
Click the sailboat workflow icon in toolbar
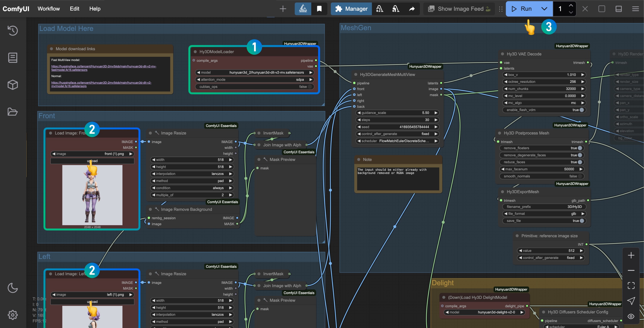303,9
